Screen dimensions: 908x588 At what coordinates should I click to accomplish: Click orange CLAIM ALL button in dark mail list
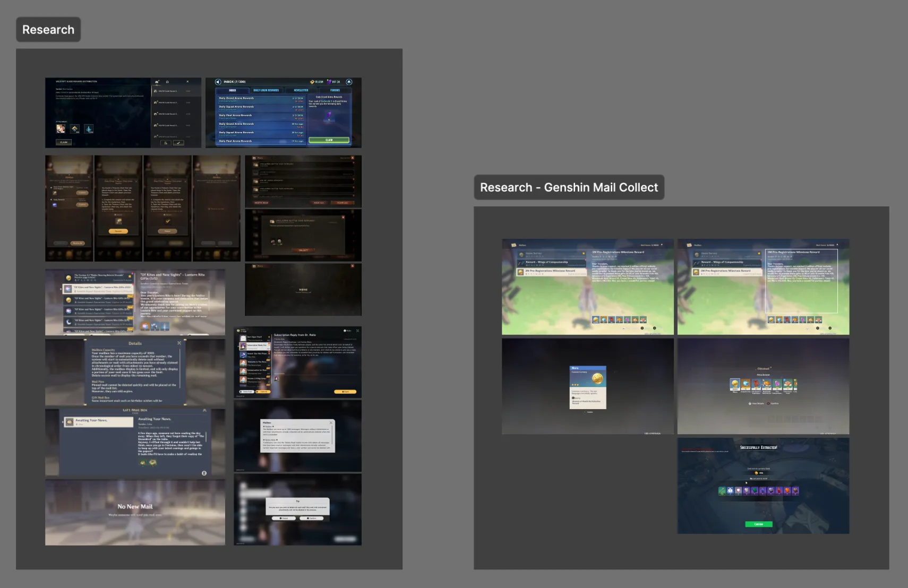(342, 203)
